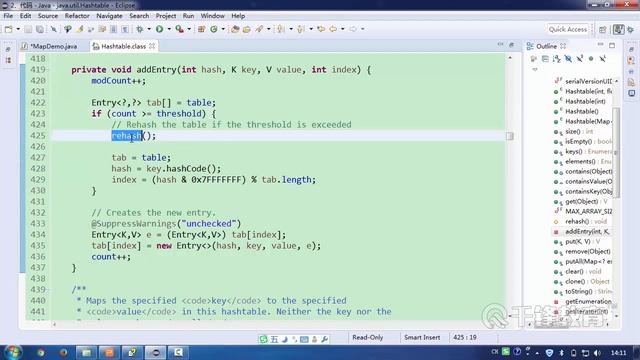
Task: Click the Debug bug toolbar icon
Action: coord(140,29)
